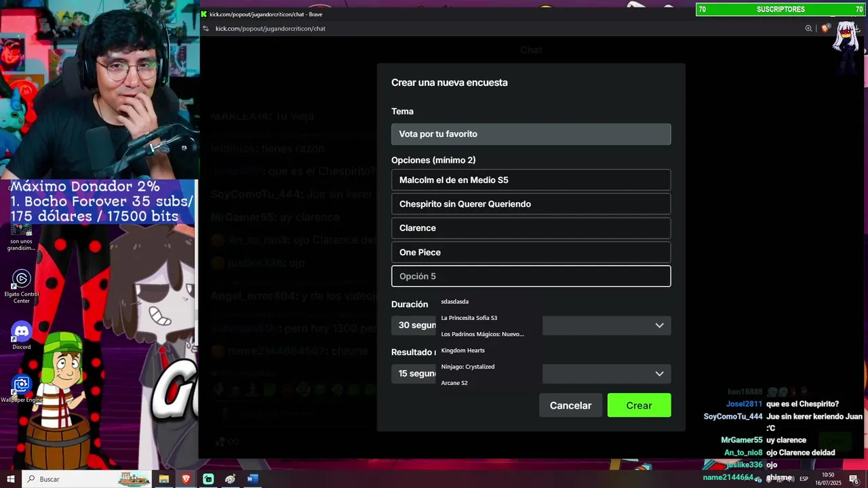868x488 pixels.
Task: Focus the empty 'Opción 5' field
Action: tap(531, 276)
